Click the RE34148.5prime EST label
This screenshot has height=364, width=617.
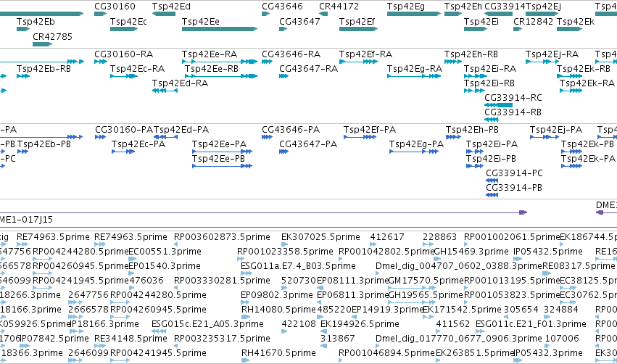(131, 339)
